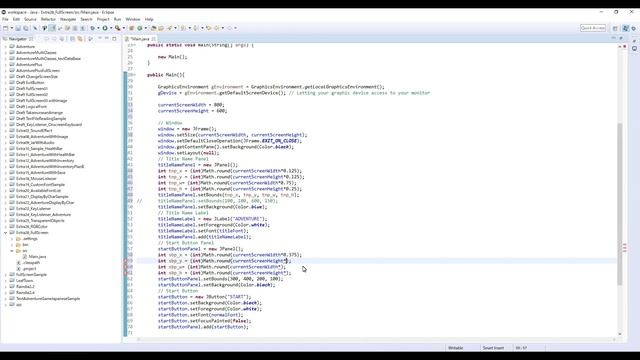This screenshot has height=360, width=640.
Task: Click the Last Edit Location icon
Action: tap(209, 28)
